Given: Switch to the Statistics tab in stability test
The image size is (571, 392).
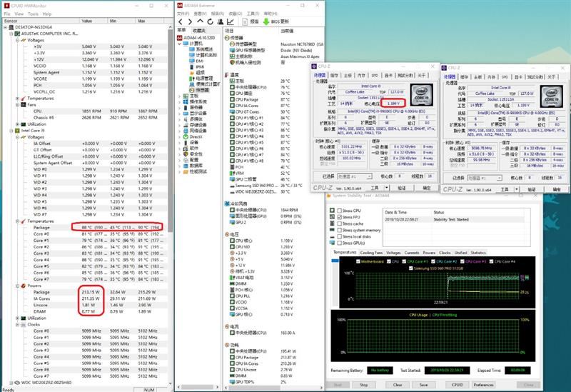Looking at the screenshot, I should [x=477, y=253].
